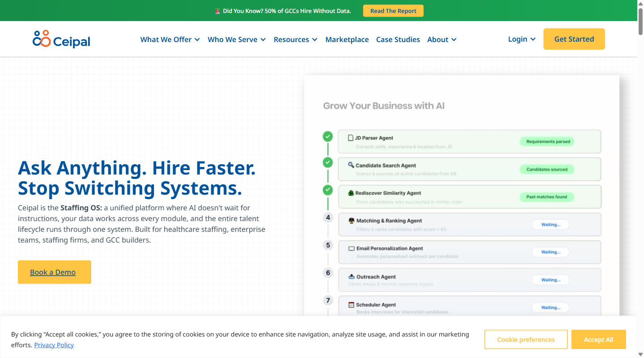The image size is (644, 358).
Task: Expand the What We Offer menu
Action: click(x=170, y=39)
